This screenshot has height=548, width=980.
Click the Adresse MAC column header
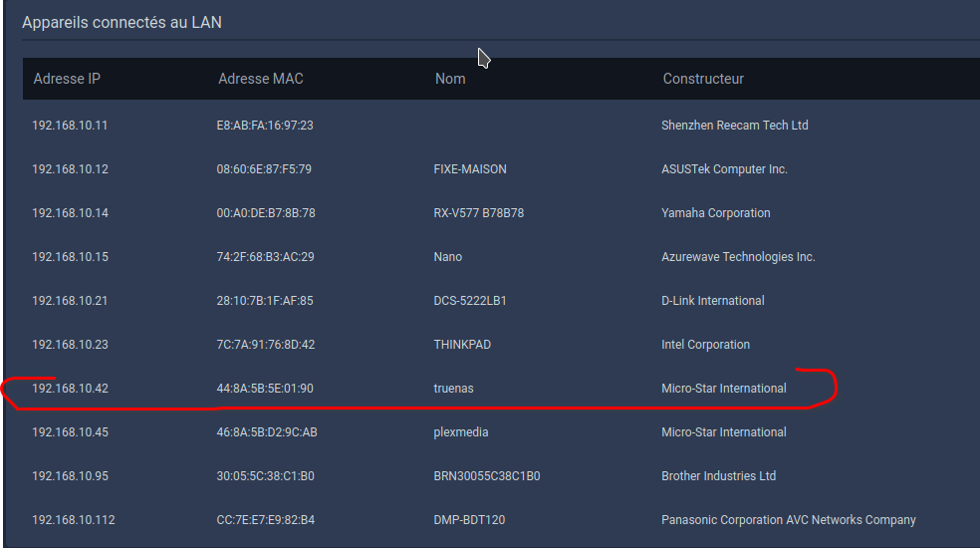pyautogui.click(x=261, y=79)
